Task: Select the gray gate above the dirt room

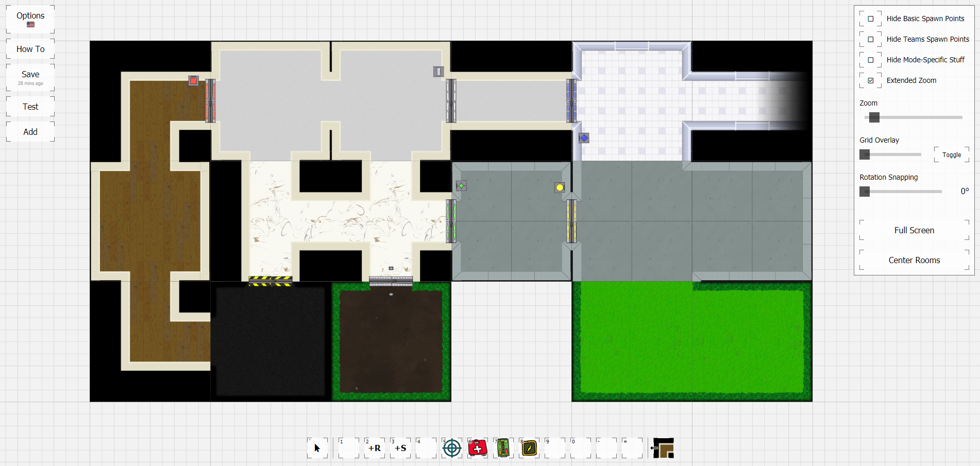Action: 391,281
